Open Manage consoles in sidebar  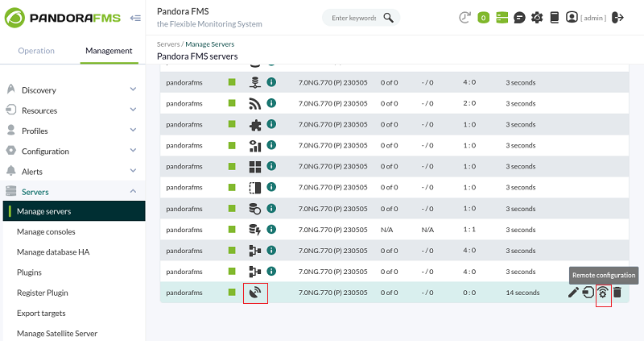(46, 231)
